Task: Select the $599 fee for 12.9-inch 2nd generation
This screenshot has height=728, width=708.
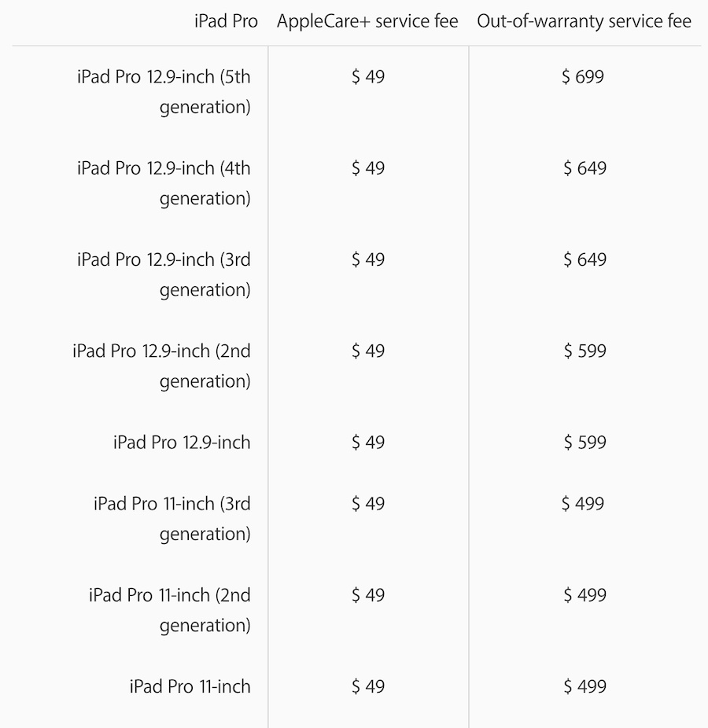Action: pos(584,351)
